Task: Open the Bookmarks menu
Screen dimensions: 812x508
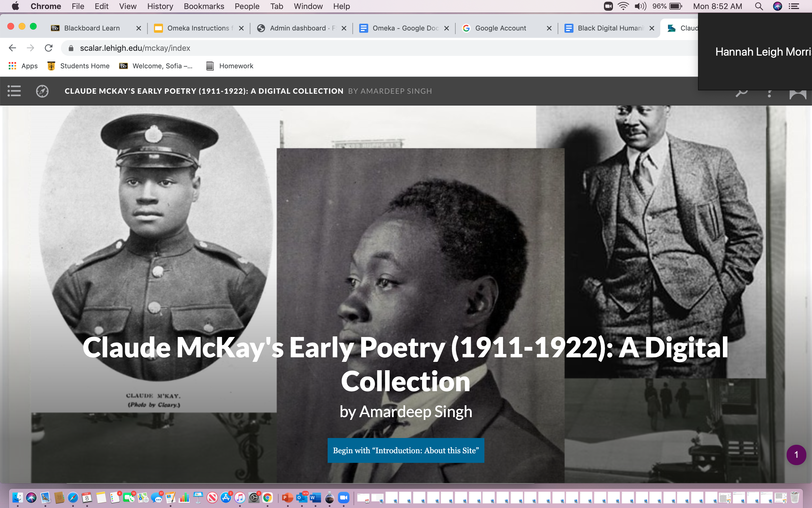Action: (x=204, y=6)
